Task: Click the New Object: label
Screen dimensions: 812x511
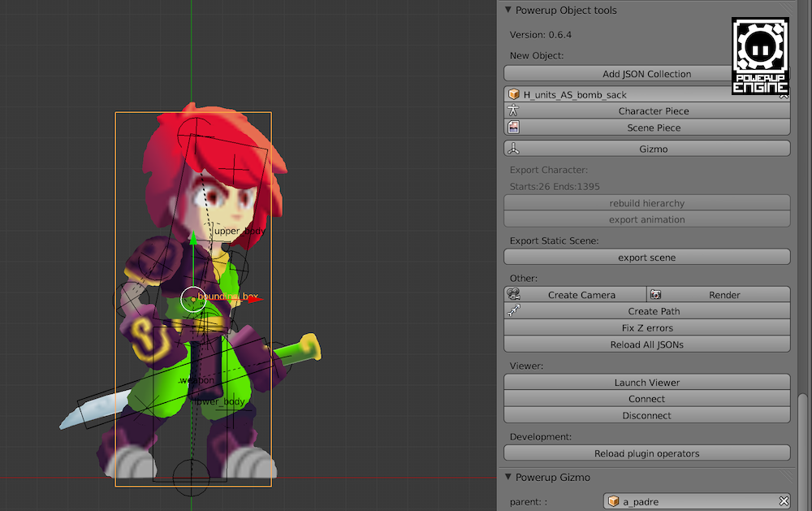Action: click(x=537, y=55)
